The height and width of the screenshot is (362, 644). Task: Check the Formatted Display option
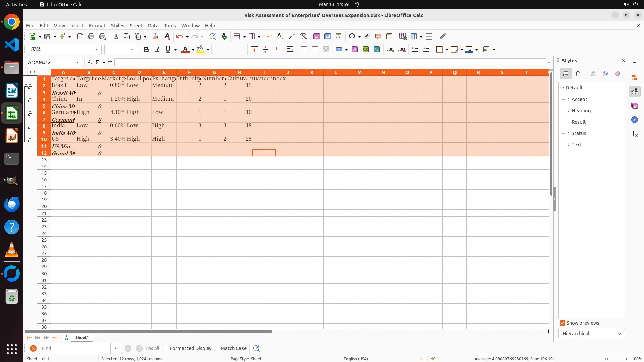166,348
